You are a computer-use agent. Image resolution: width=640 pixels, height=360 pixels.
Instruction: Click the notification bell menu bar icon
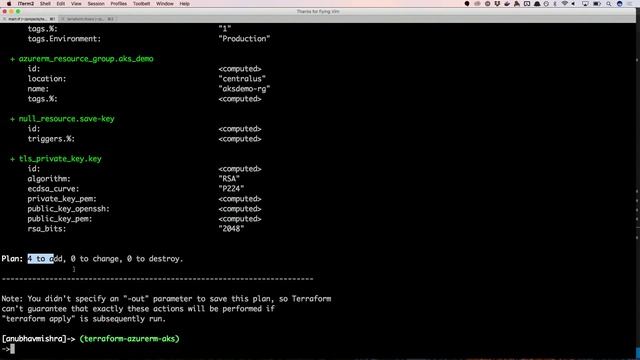coord(537,4)
